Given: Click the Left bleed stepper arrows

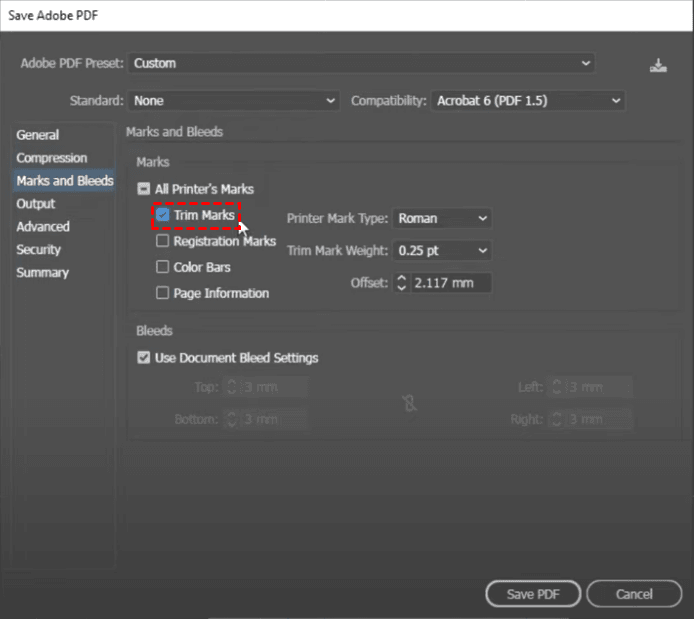Looking at the screenshot, I should tap(557, 387).
